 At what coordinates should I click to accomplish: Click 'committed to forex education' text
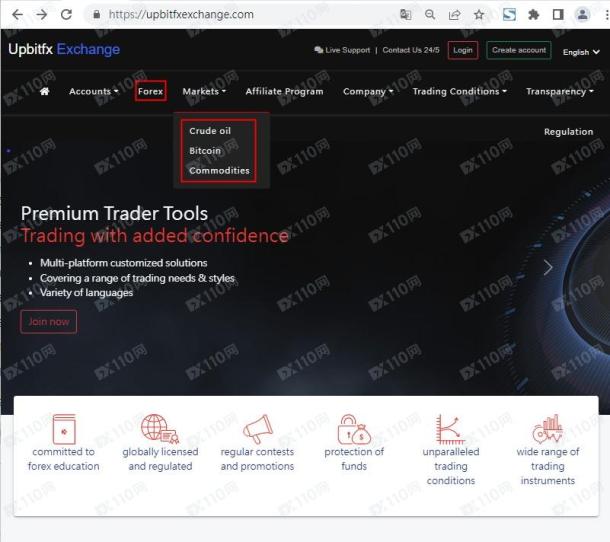click(x=64, y=459)
